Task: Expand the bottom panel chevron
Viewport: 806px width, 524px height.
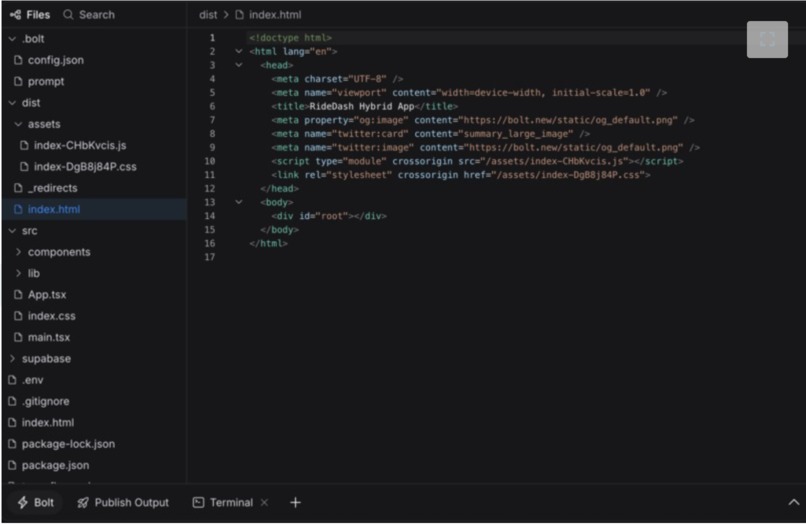Action: tap(794, 502)
